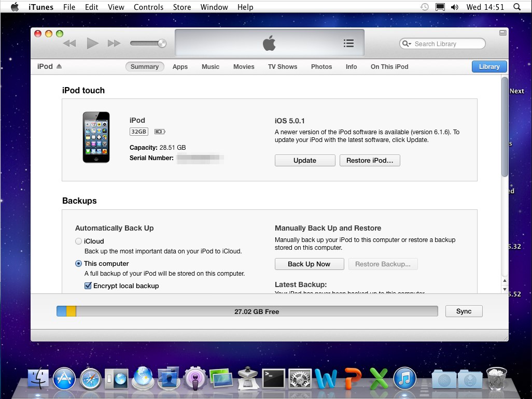The width and height of the screenshot is (532, 399).
Task: Open the Store menu
Action: [182, 7]
